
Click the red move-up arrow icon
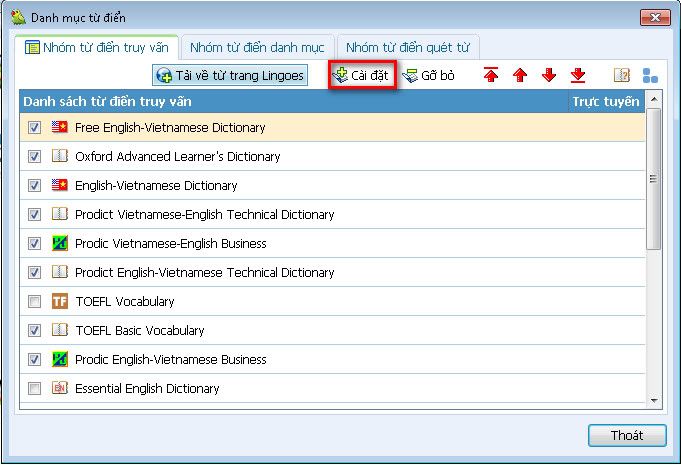520,76
